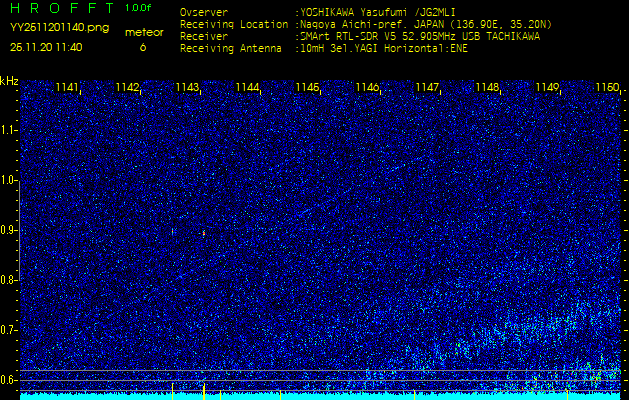
Task: Click the red echo spot before the 1143 tick
Action: [173, 231]
